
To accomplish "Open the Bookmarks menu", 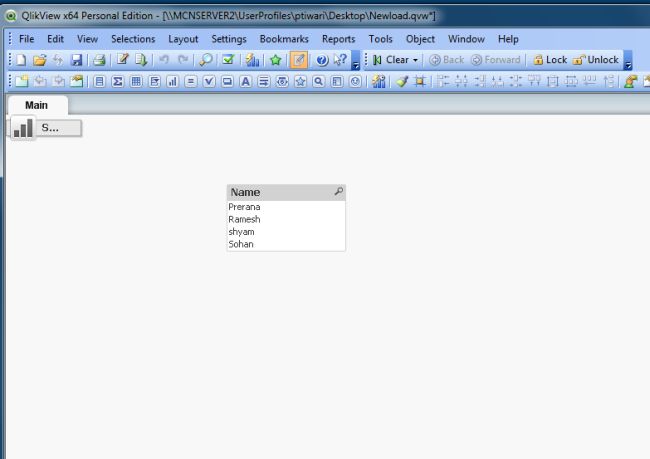I will click(284, 39).
